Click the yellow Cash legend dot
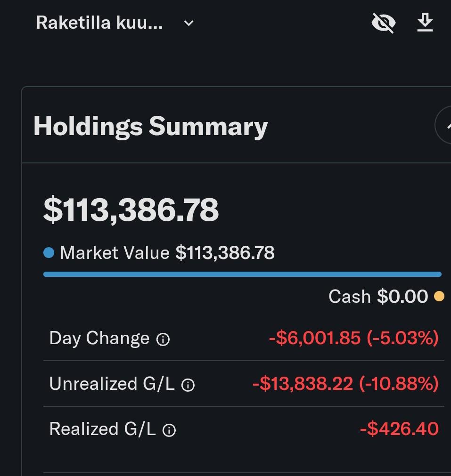The image size is (451, 476). (x=439, y=297)
